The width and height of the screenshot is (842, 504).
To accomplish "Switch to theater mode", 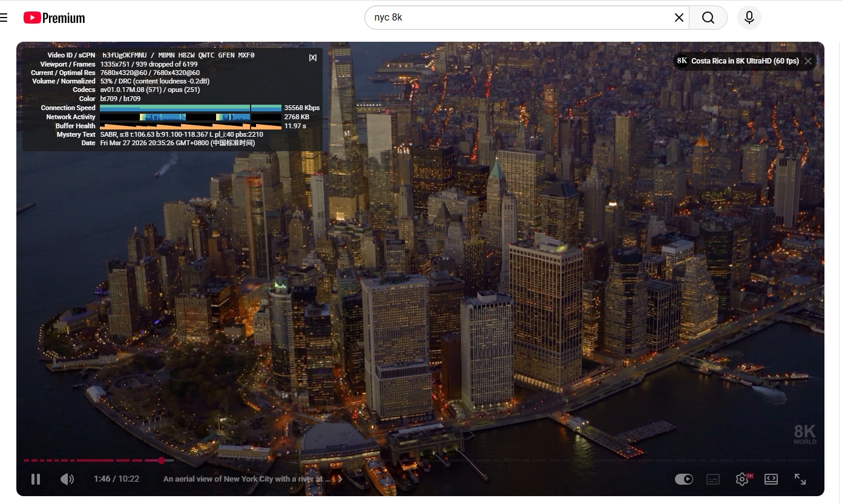I will click(x=771, y=479).
